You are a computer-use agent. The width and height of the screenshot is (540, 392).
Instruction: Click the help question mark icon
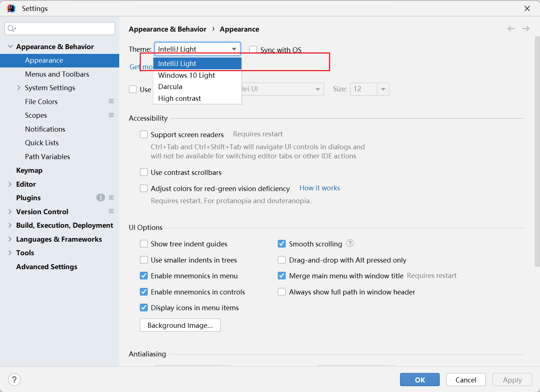14,380
